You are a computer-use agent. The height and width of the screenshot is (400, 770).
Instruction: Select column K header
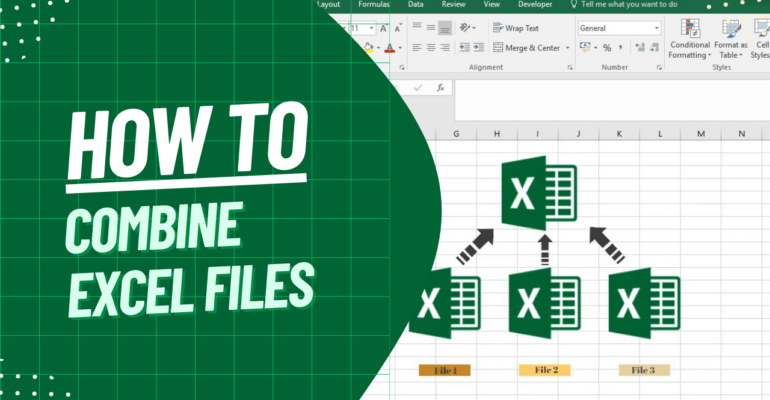click(x=619, y=133)
